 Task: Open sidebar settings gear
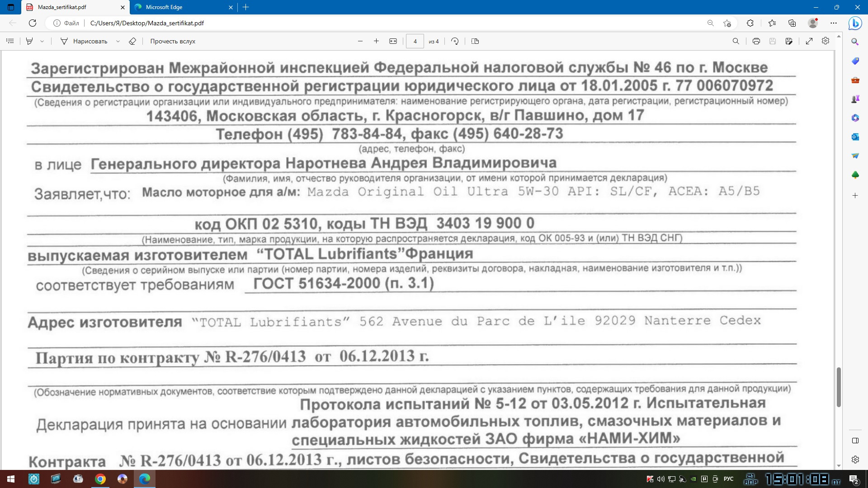(x=855, y=460)
